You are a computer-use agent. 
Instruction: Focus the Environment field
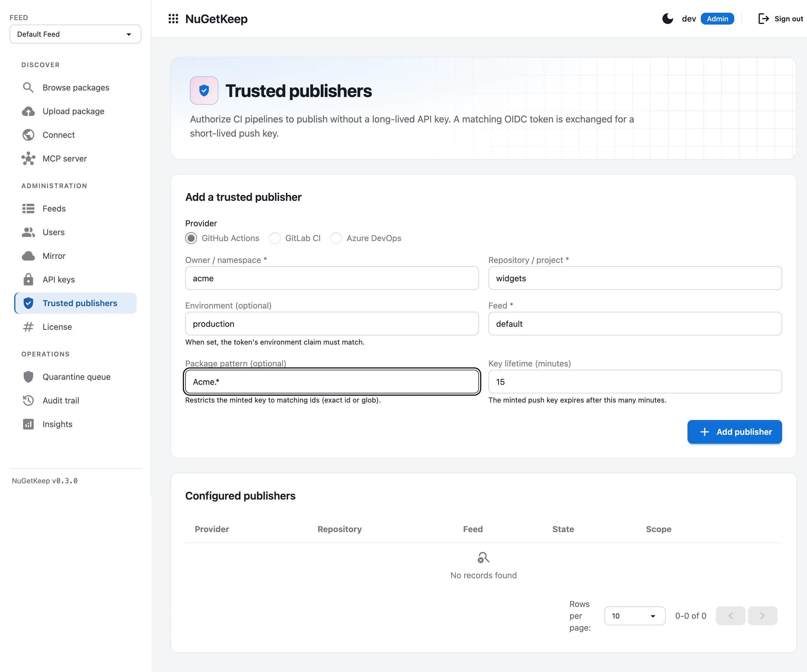point(332,324)
